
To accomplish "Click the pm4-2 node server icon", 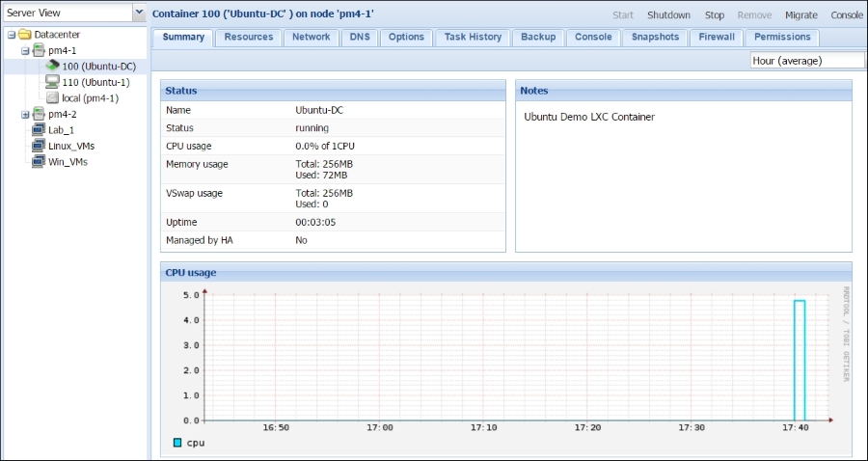I will pyautogui.click(x=39, y=114).
